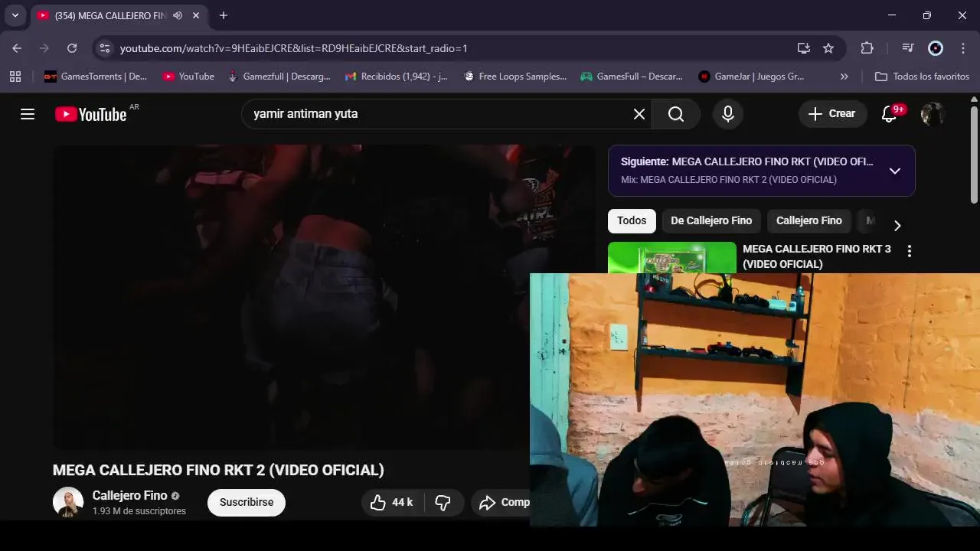Screen dimensions: 980x551
Task: Open the YouTube hamburger guide menu
Action: (28, 114)
